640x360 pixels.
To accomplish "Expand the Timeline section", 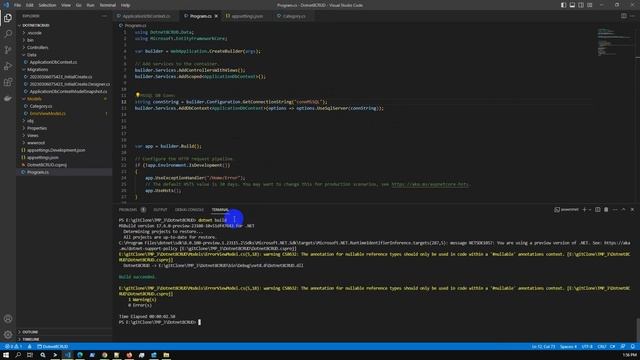I will pos(31,339).
